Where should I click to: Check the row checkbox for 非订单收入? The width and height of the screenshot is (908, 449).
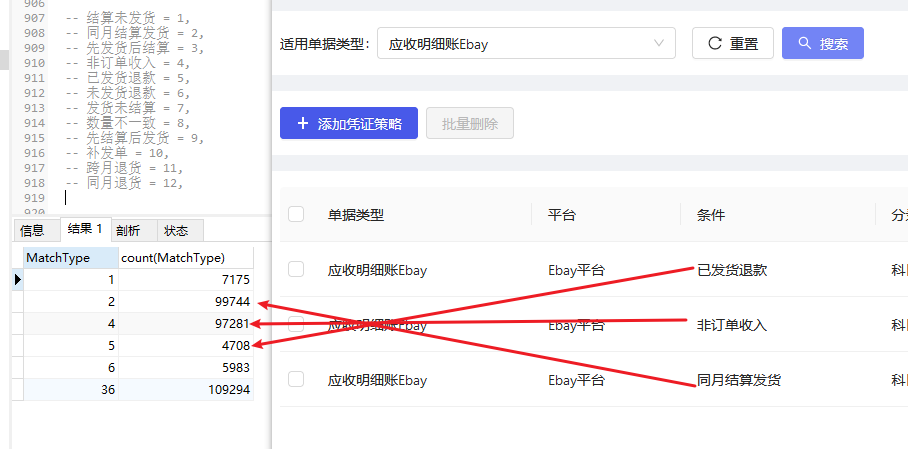click(x=296, y=324)
